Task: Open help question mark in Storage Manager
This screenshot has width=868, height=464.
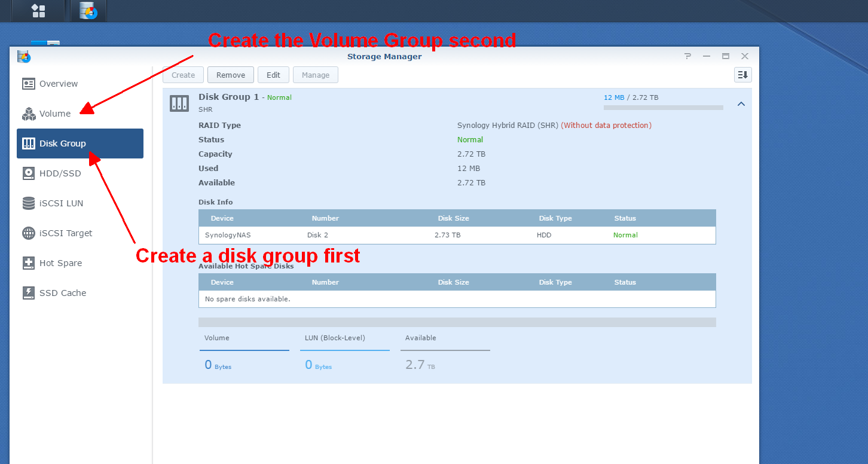Action: [687, 56]
